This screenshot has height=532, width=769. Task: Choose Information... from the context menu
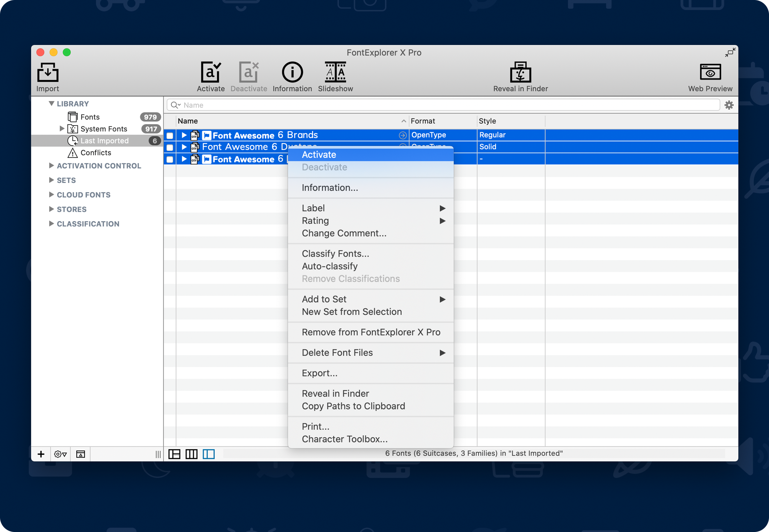coord(329,188)
